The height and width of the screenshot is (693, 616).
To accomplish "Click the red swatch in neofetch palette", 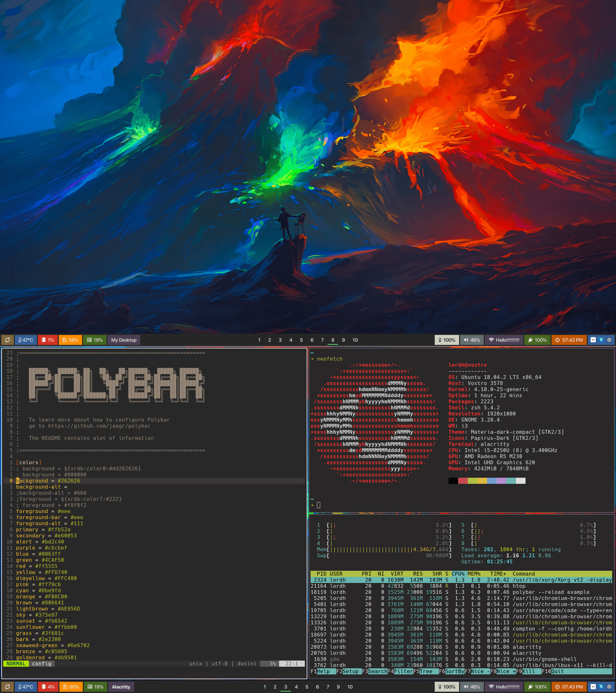I will click(462, 481).
